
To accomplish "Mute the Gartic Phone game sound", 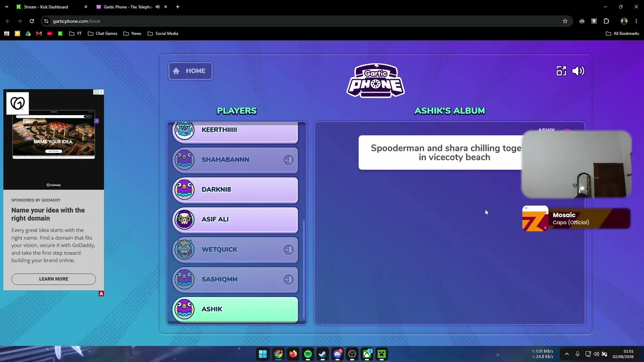I will (578, 71).
